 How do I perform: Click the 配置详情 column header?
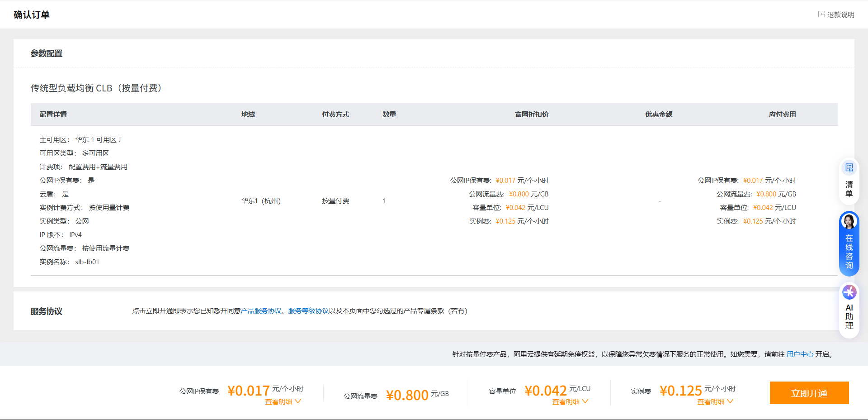(x=53, y=115)
